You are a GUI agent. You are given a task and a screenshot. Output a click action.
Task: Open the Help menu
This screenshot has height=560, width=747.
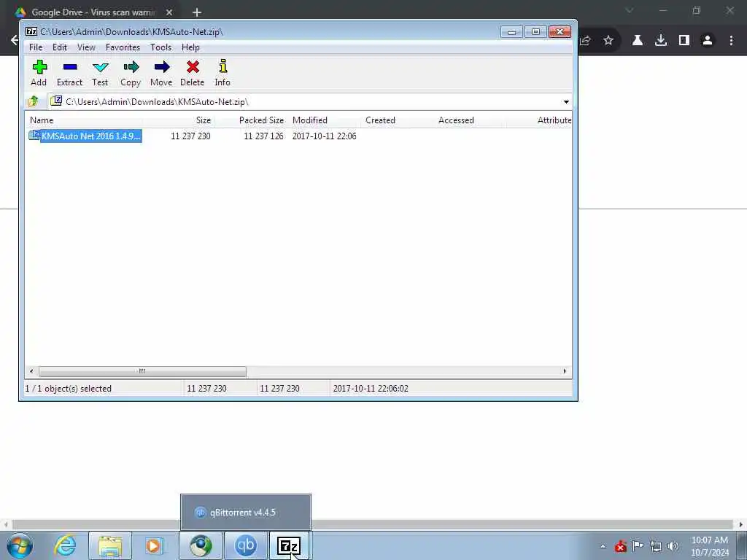(190, 47)
